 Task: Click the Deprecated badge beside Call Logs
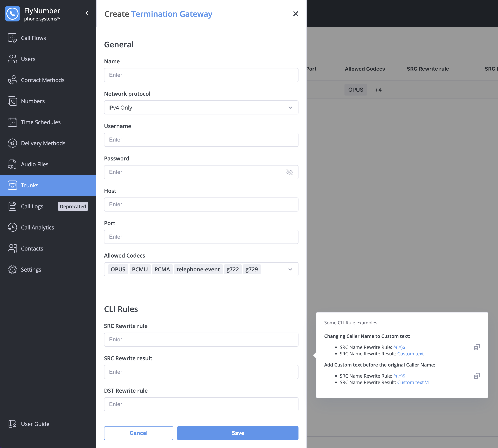coord(73,206)
